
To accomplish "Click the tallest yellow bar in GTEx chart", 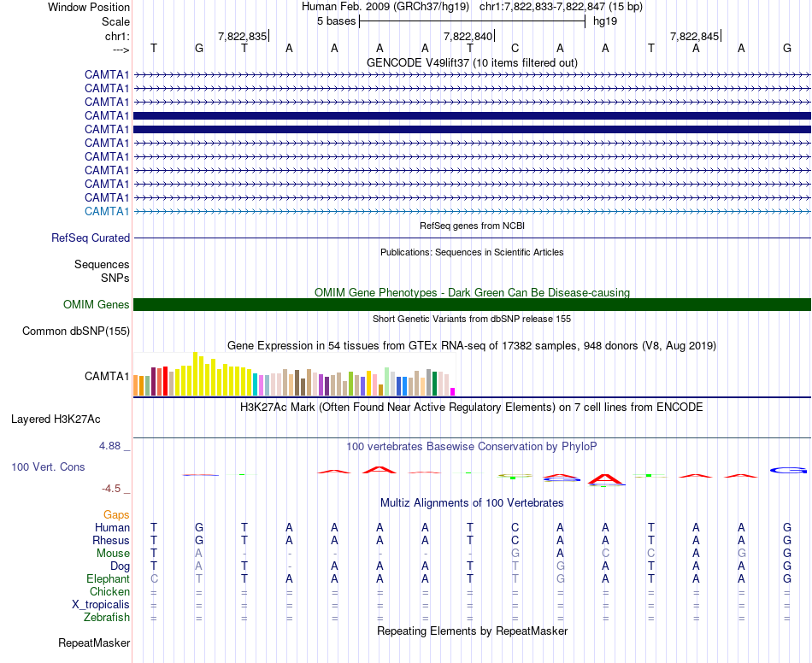I will coord(196,373).
